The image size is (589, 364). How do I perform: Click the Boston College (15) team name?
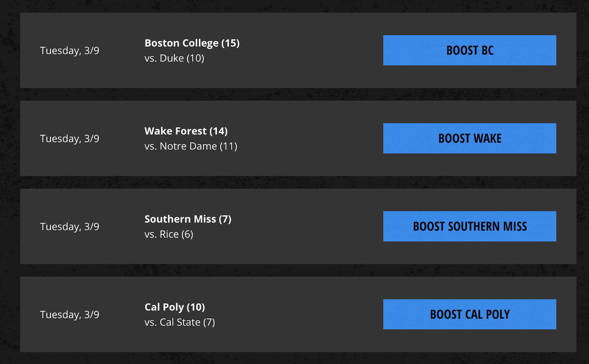192,43
